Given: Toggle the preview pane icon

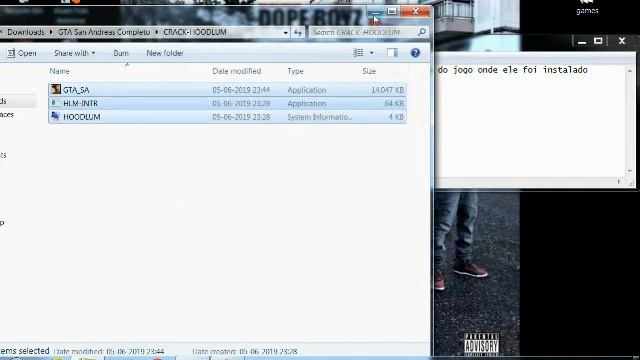Looking at the screenshot, I should tap(392, 53).
